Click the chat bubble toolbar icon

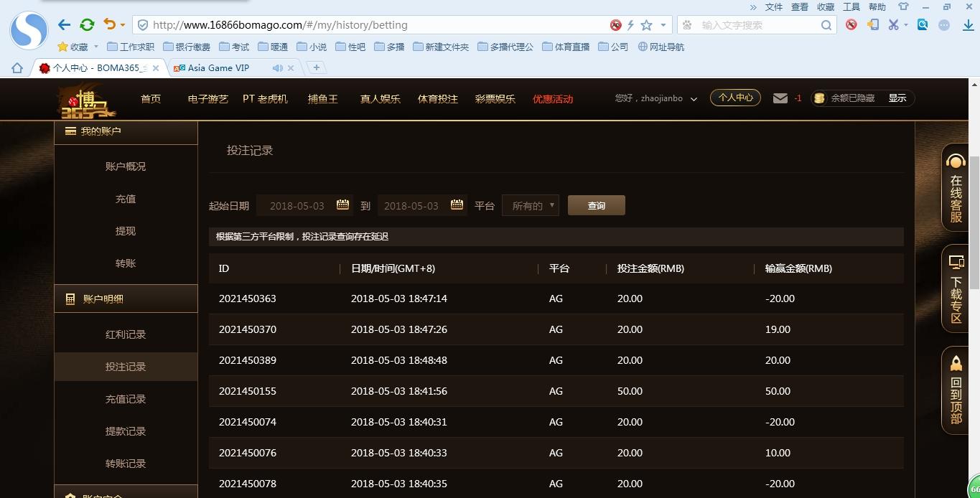pyautogui.click(x=944, y=24)
